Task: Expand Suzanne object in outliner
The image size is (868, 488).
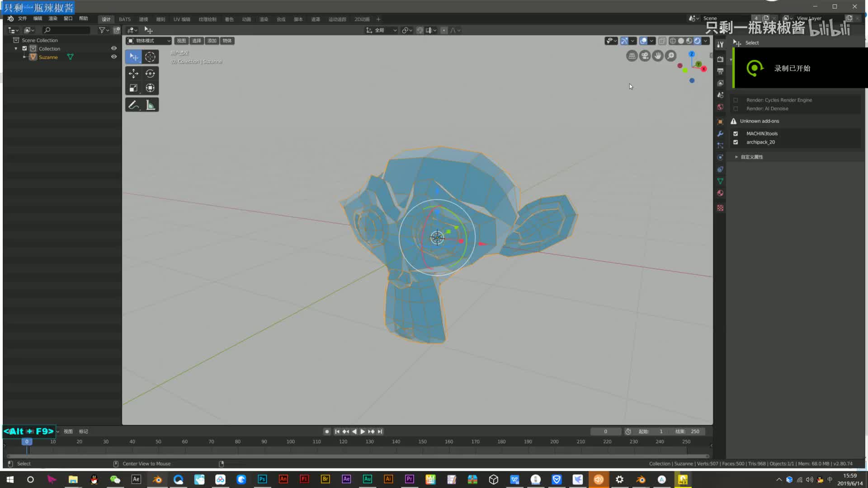Action: [x=24, y=57]
